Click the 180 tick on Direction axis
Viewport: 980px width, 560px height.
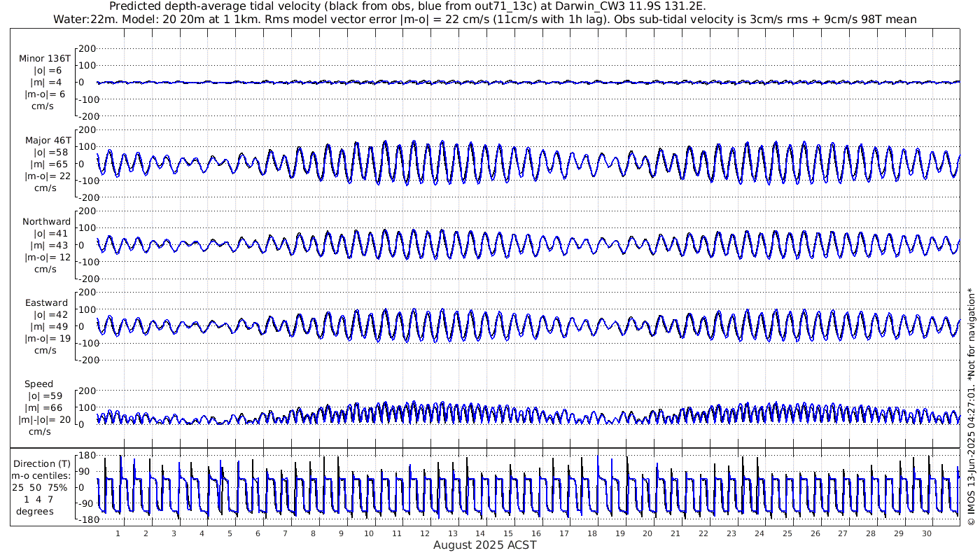click(x=86, y=455)
